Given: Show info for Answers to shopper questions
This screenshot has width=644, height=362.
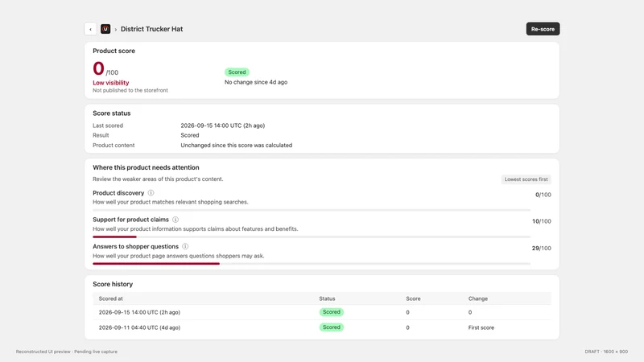Looking at the screenshot, I should (x=185, y=246).
